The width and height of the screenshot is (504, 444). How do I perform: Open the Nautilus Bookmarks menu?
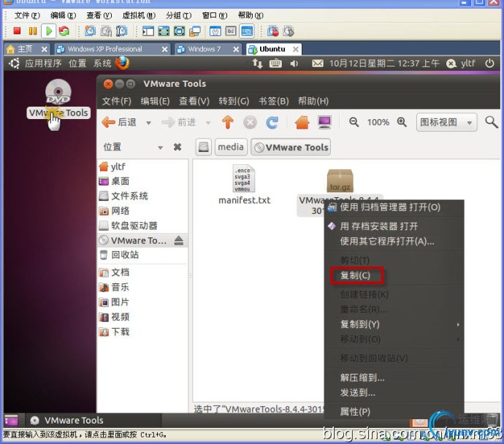tap(273, 102)
